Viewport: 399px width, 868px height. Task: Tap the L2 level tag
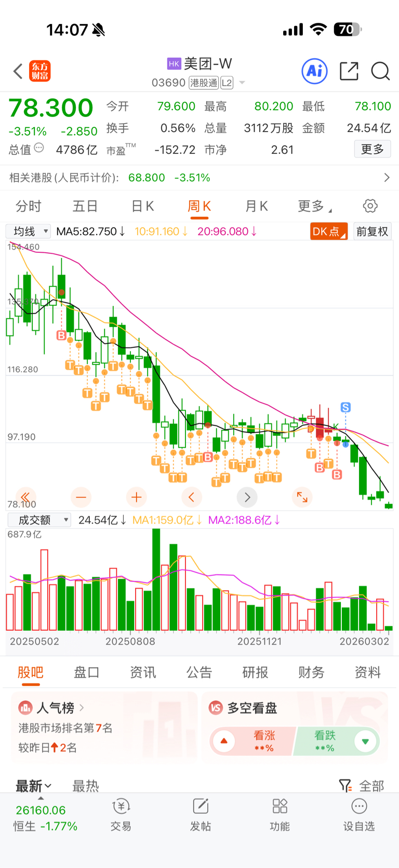(227, 83)
